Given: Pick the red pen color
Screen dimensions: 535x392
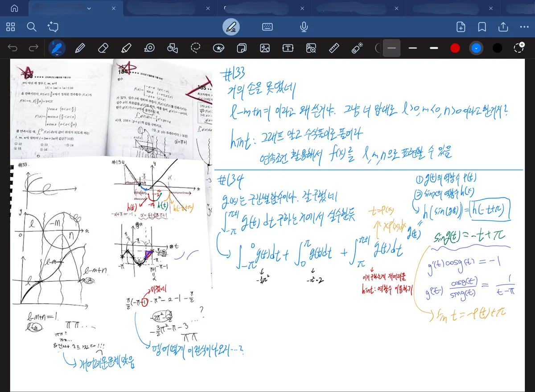Looking at the screenshot, I should coord(455,48).
